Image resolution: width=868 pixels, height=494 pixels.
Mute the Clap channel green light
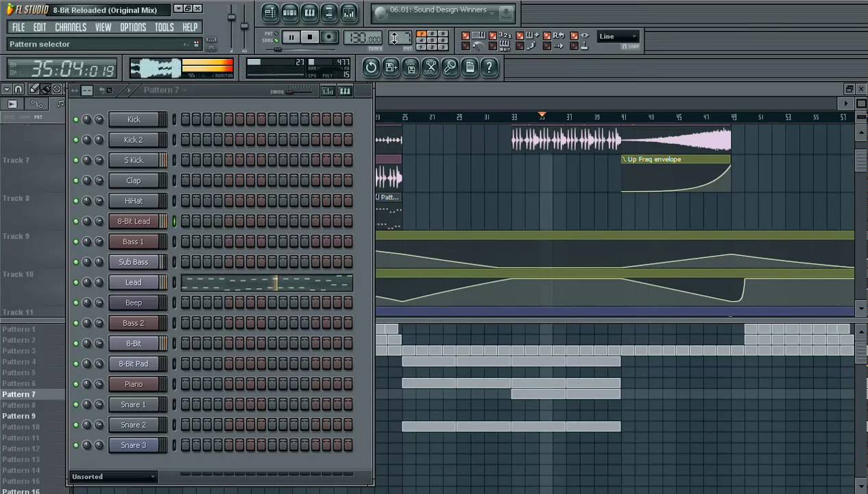[x=76, y=180]
